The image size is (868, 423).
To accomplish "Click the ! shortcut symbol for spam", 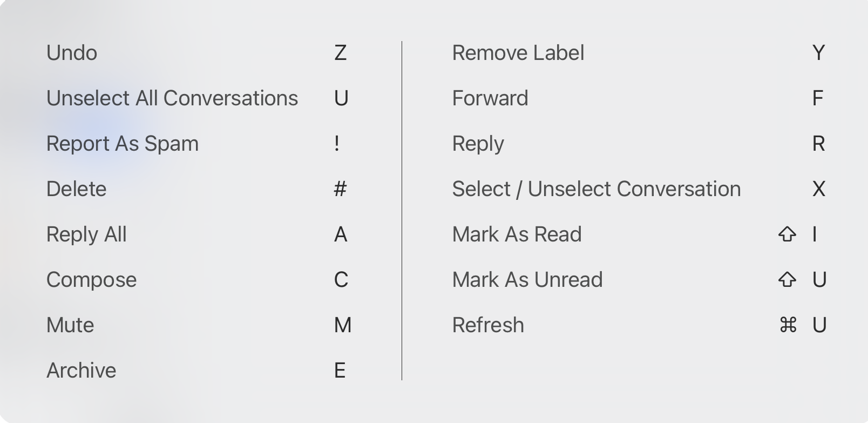I will pos(337,144).
